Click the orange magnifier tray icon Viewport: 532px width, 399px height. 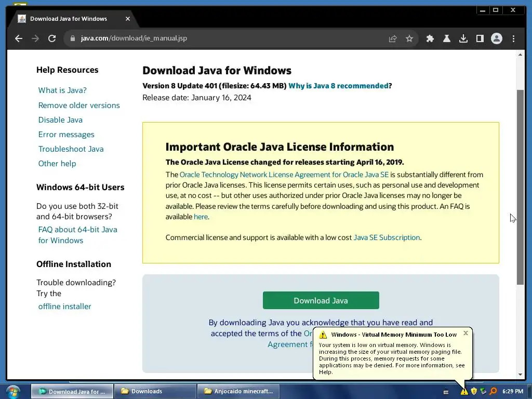tap(494, 392)
